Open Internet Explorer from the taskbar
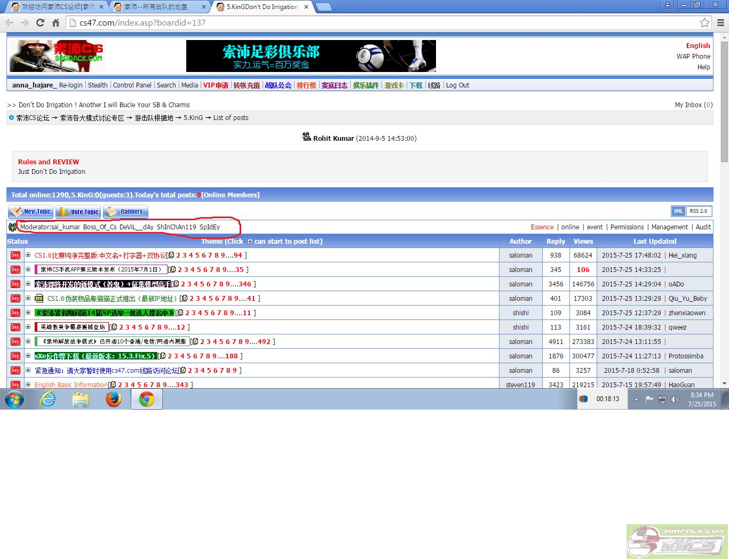729x560 pixels. coord(48,399)
